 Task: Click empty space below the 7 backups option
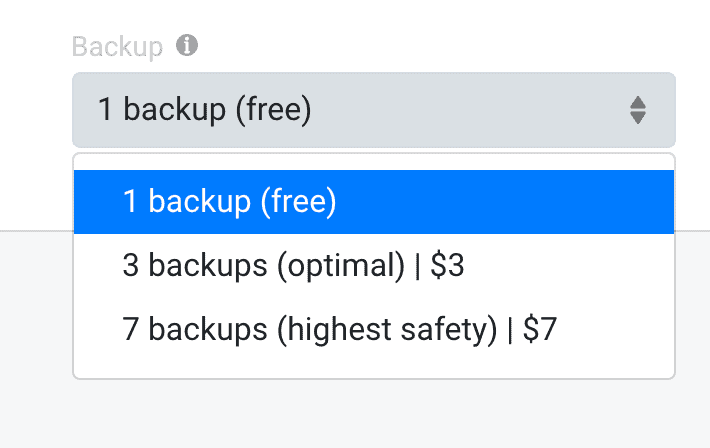[374, 369]
